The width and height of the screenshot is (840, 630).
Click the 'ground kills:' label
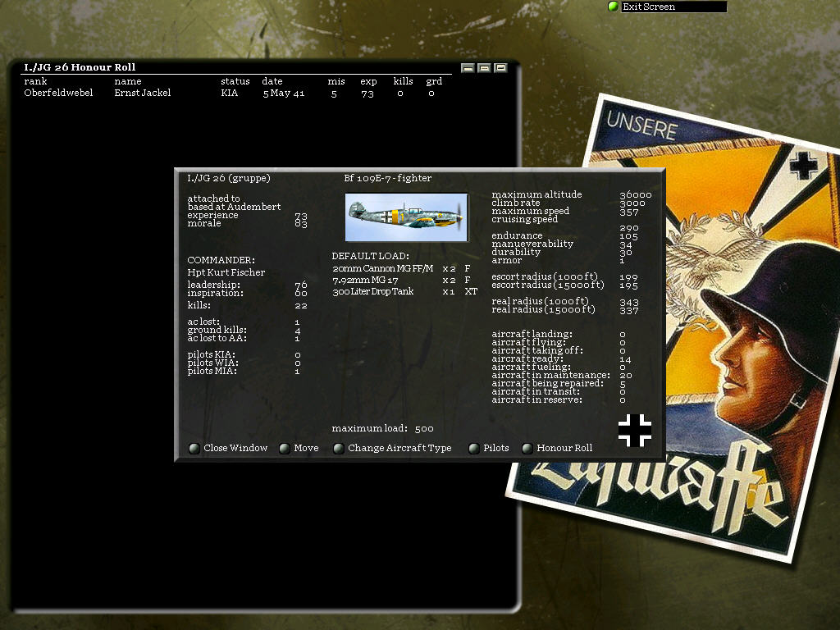pyautogui.click(x=217, y=330)
